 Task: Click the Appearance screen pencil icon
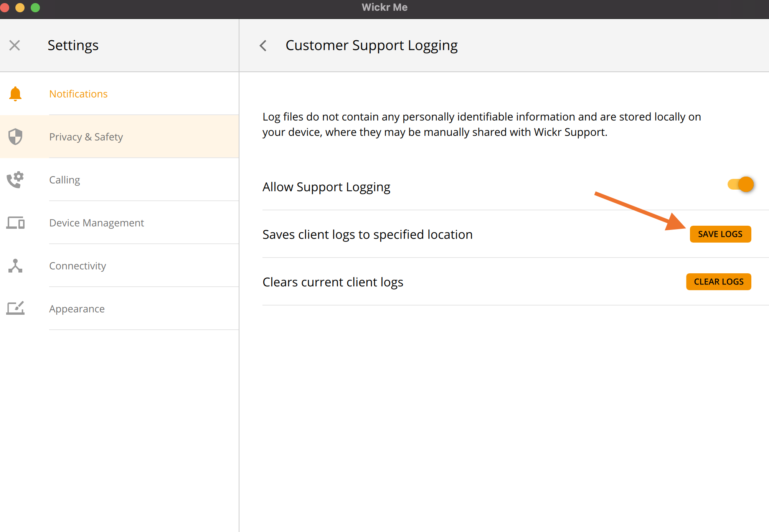pos(15,308)
